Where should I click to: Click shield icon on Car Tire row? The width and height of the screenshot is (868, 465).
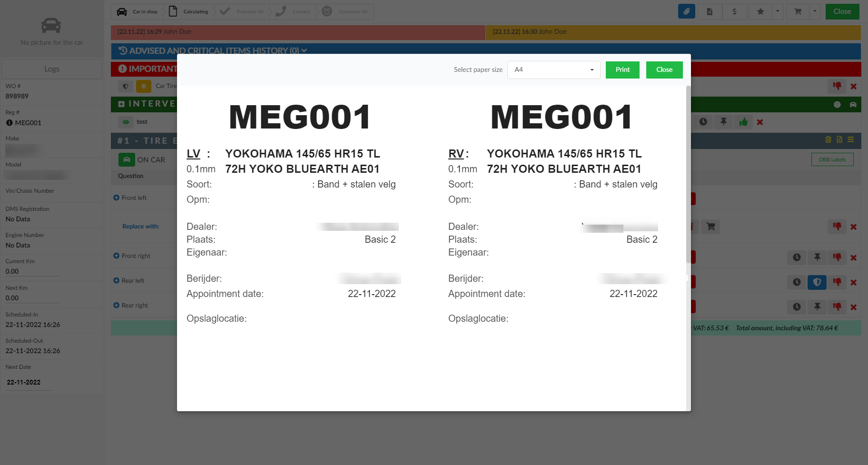(x=126, y=86)
